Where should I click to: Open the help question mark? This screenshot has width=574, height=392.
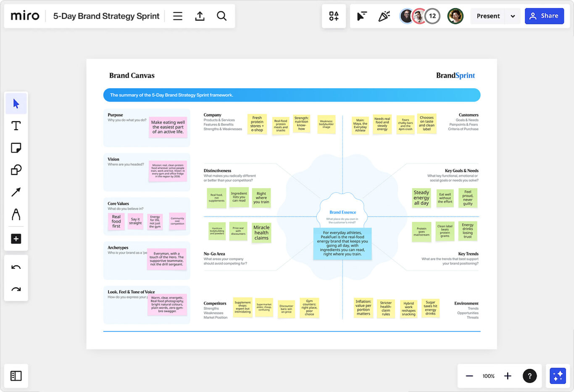coord(529,376)
